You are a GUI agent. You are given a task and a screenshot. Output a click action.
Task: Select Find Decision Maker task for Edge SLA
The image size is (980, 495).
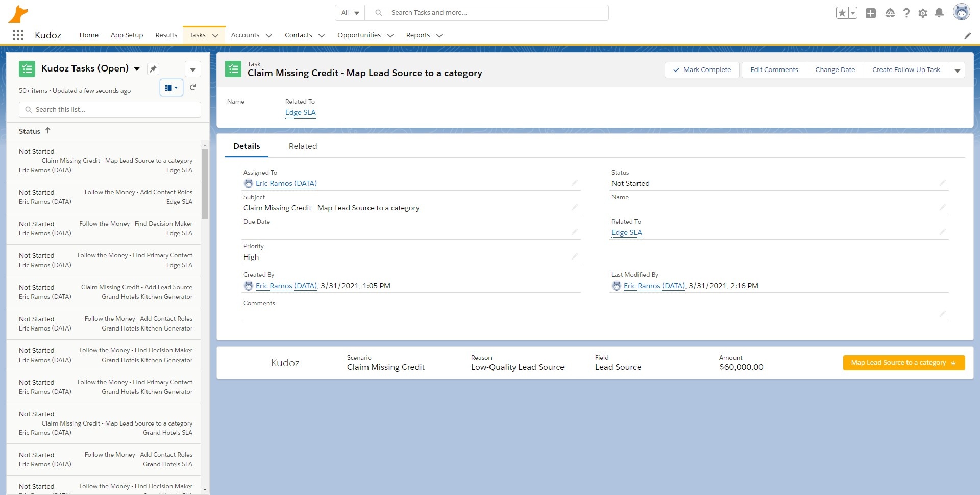click(104, 229)
